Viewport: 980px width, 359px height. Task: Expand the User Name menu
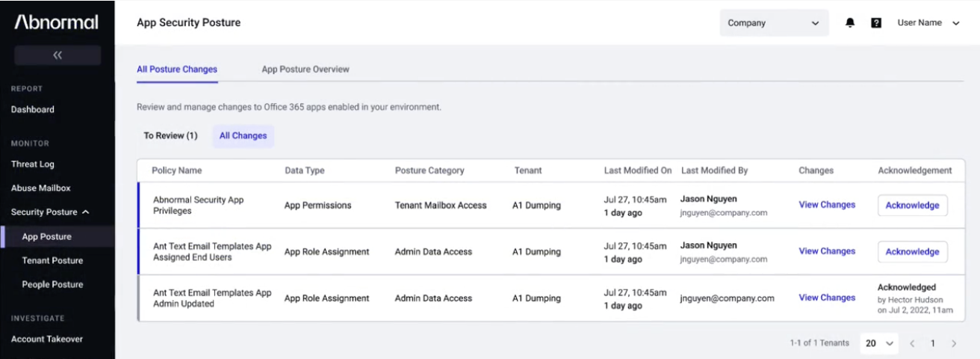[928, 23]
